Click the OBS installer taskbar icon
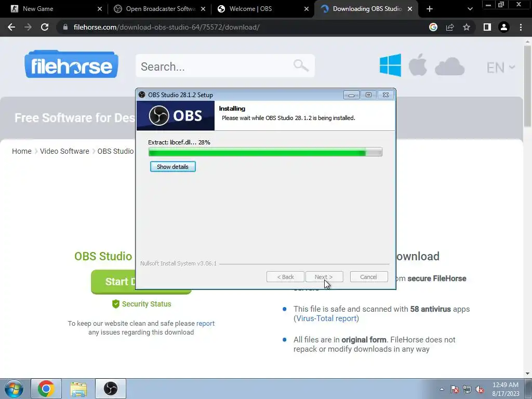 click(111, 389)
